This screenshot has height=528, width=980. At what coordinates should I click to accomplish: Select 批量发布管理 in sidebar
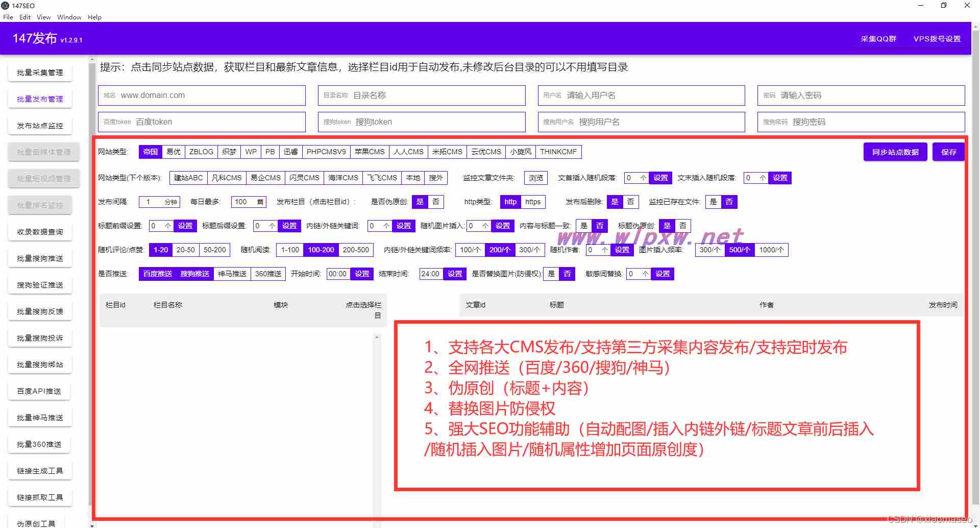(40, 99)
